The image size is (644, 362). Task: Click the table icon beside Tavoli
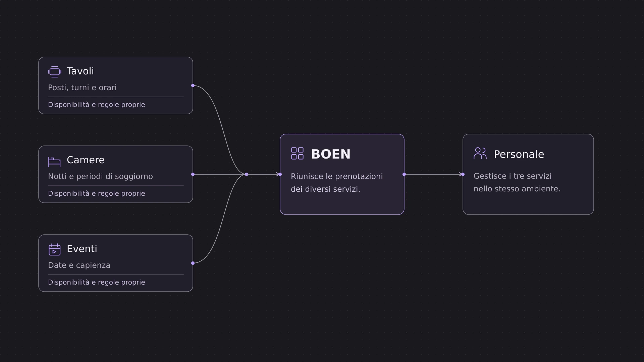(x=54, y=72)
